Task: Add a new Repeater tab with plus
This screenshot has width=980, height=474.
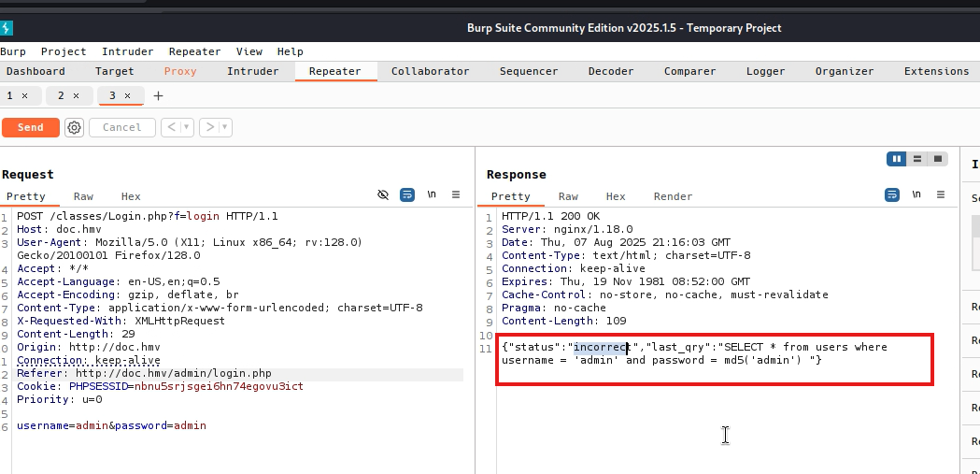Action: (x=158, y=95)
